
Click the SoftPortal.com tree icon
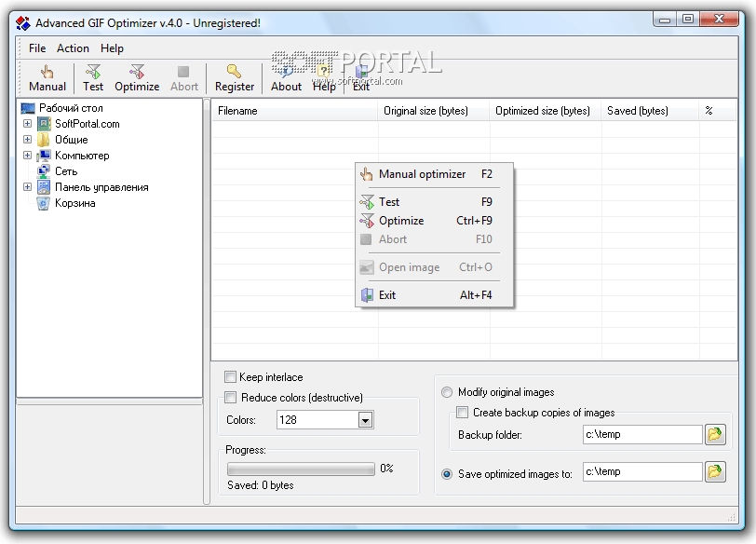coord(44,124)
